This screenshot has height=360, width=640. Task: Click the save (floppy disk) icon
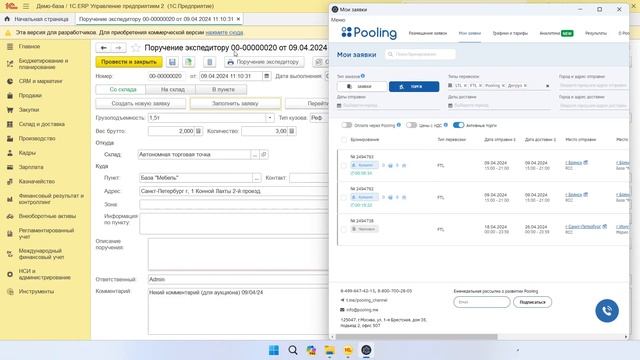(x=172, y=62)
